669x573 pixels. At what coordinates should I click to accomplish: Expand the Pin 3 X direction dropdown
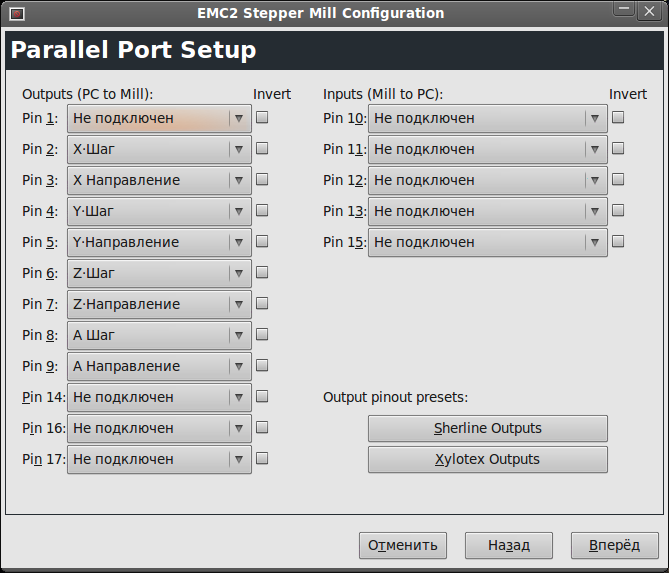pyautogui.click(x=159, y=181)
